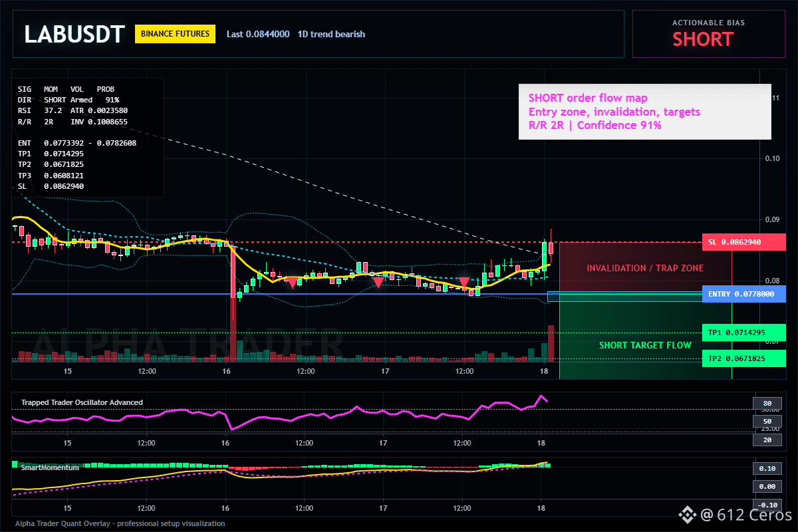Viewport: 798px width, 532px height.
Task: Click the tall red volume bar at the 16 mark
Action: point(233,329)
